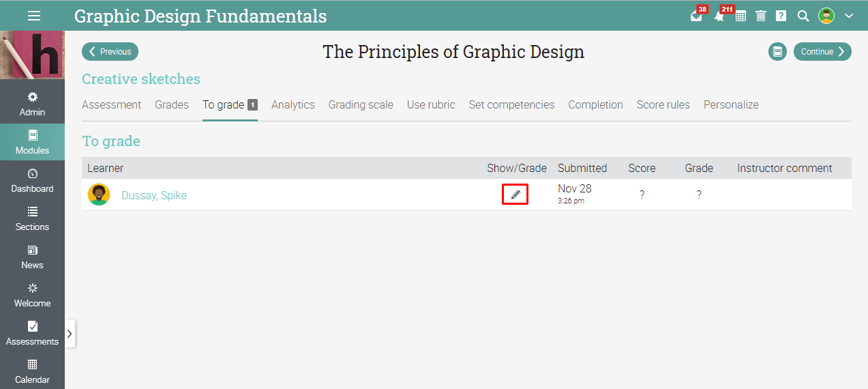This screenshot has height=389, width=868.
Task: Toggle the hamburger menu
Action: [x=34, y=16]
